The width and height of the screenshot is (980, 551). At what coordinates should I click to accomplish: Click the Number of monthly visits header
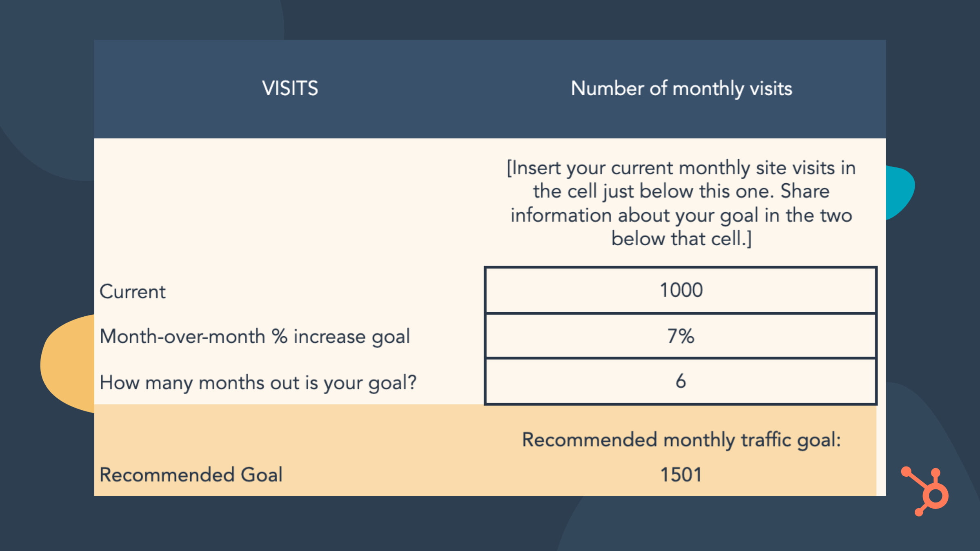[681, 88]
